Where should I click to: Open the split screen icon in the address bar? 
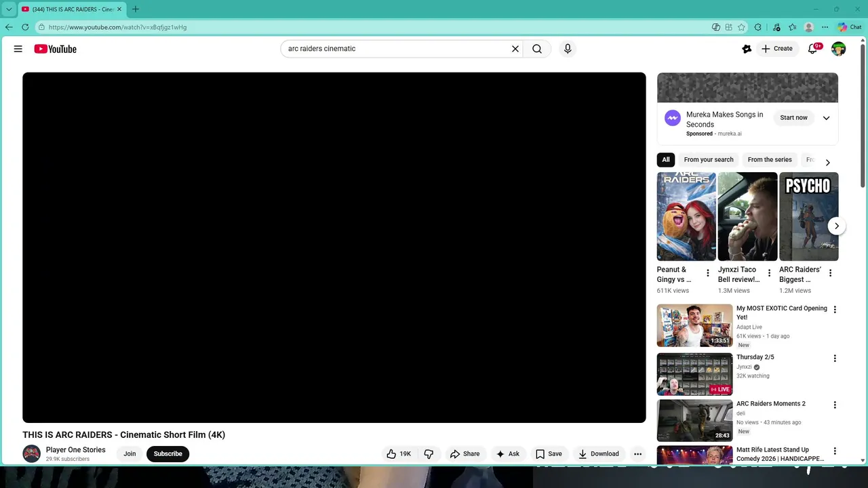click(x=728, y=27)
